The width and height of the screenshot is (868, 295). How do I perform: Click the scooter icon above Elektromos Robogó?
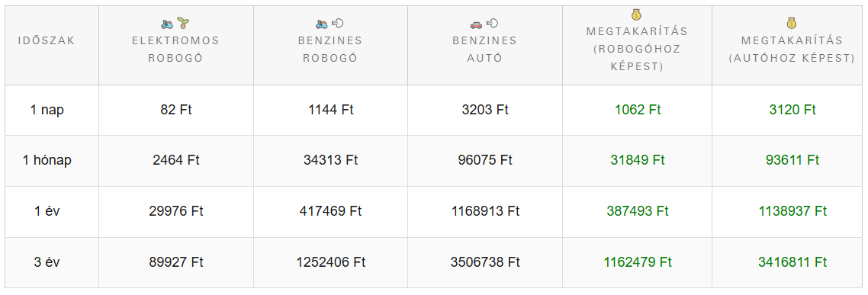(x=167, y=23)
